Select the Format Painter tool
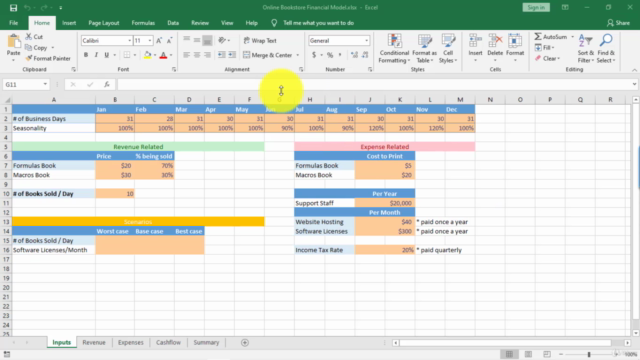 tap(48, 58)
